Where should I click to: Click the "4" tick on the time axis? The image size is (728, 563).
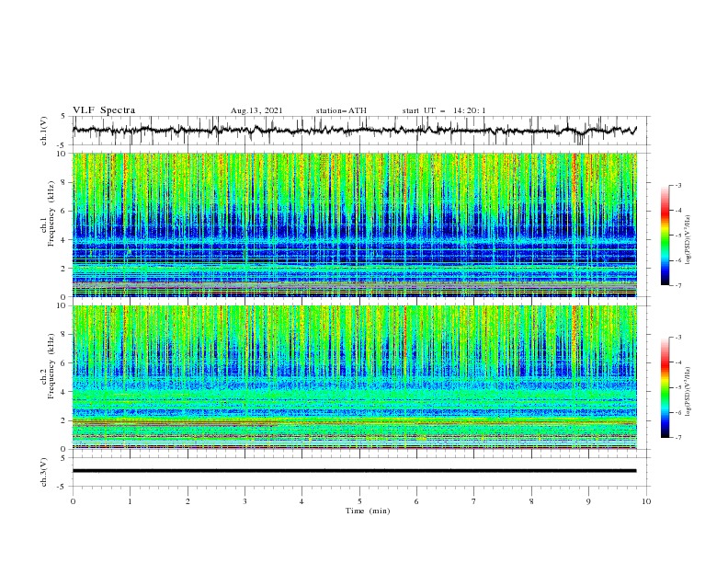(x=302, y=501)
